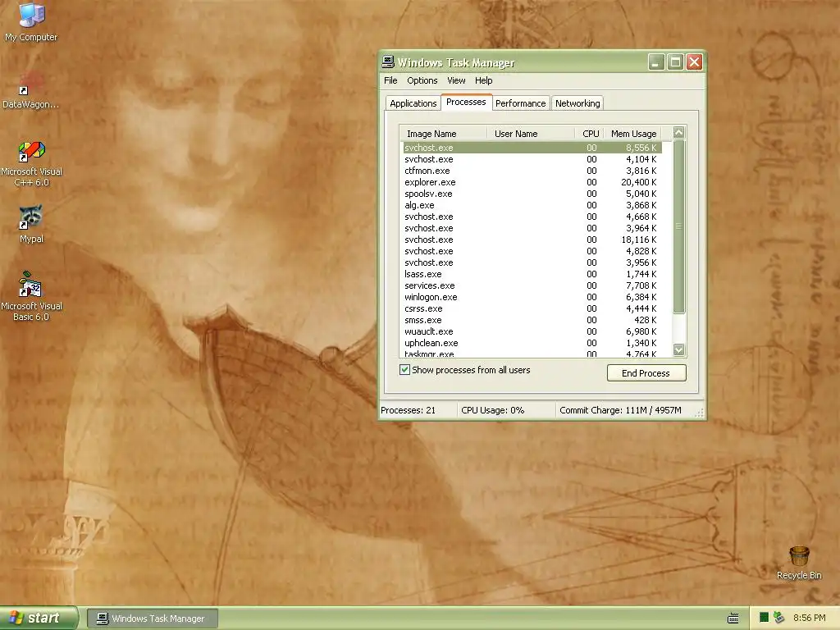Select the alg.exe process
Image resolution: width=840 pixels, height=630 pixels.
532,205
